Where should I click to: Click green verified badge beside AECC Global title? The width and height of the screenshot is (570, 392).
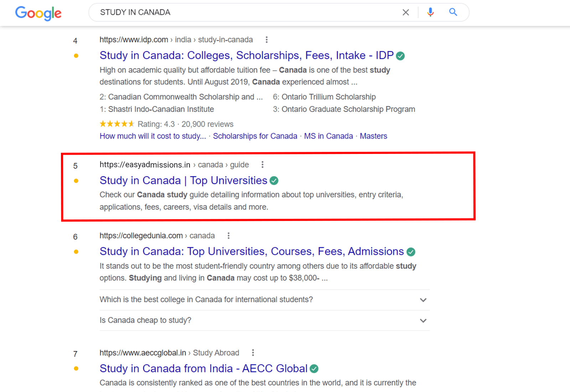pyautogui.click(x=314, y=369)
